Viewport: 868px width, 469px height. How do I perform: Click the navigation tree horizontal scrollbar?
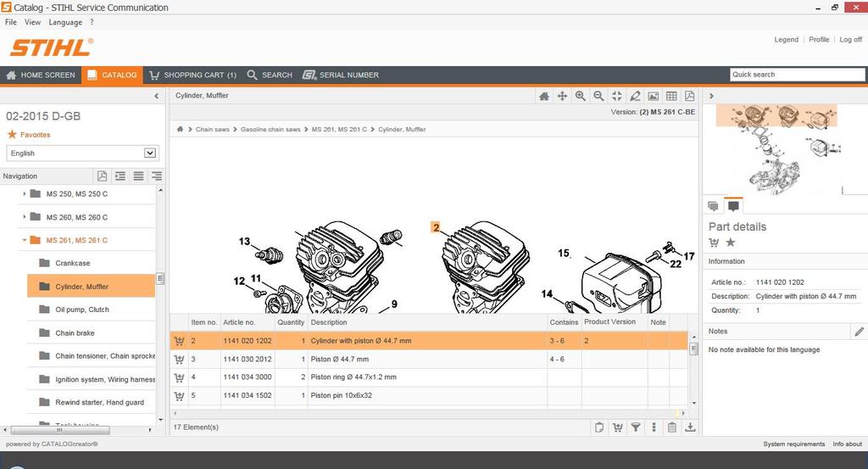(x=60, y=430)
